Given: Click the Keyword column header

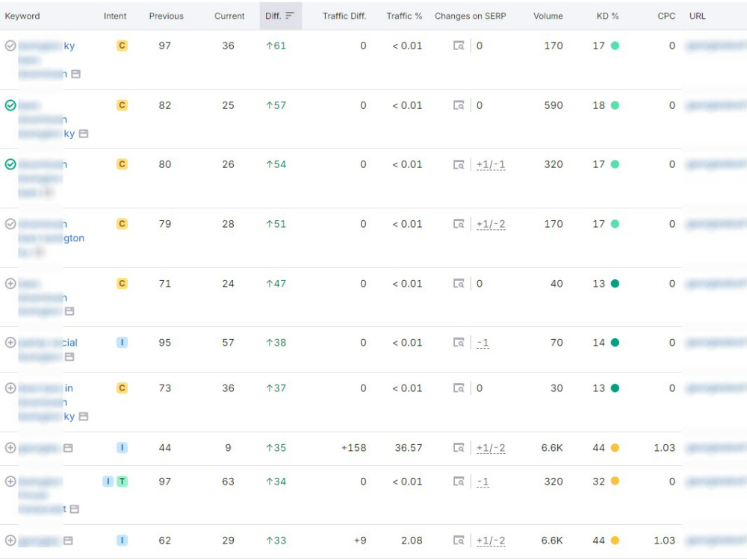Looking at the screenshot, I should click(x=22, y=16).
